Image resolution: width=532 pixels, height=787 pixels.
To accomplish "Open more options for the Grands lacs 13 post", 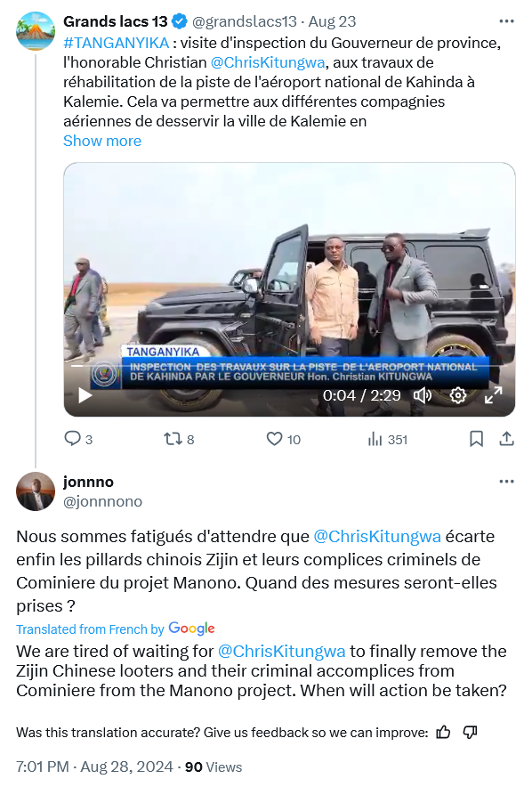I will click(x=506, y=21).
